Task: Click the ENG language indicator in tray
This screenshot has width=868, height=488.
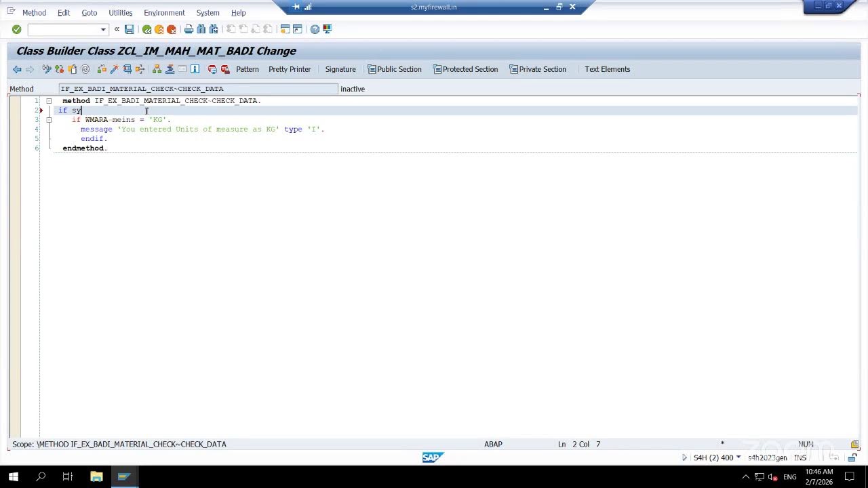Action: click(x=790, y=476)
